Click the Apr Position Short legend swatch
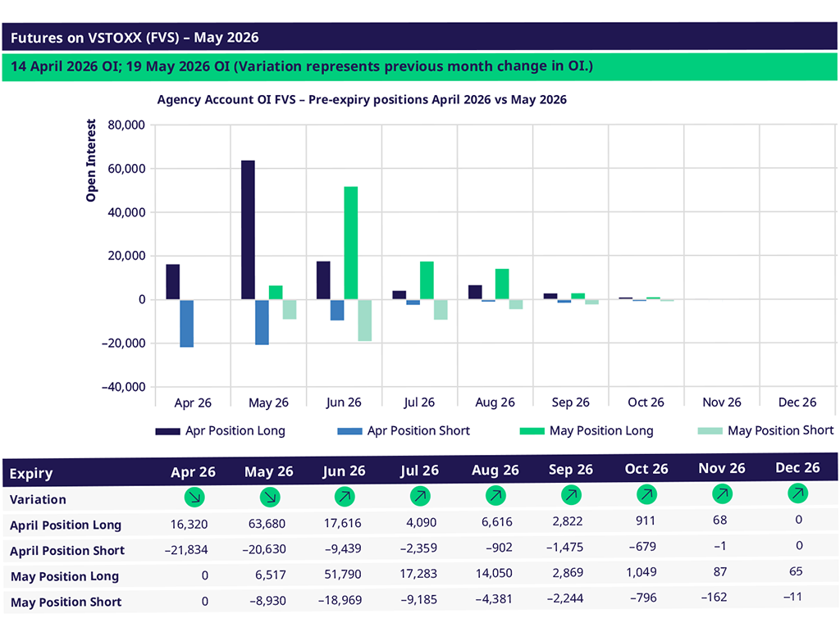840x632 pixels. (349, 431)
